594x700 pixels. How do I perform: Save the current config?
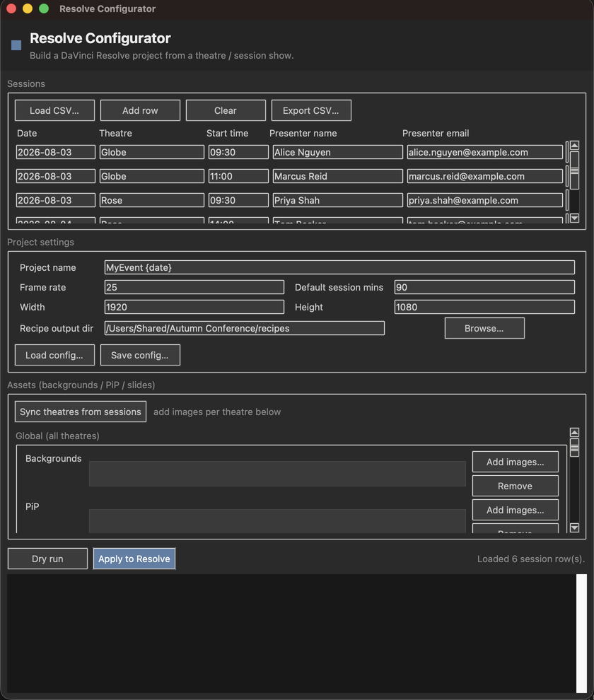tap(140, 355)
